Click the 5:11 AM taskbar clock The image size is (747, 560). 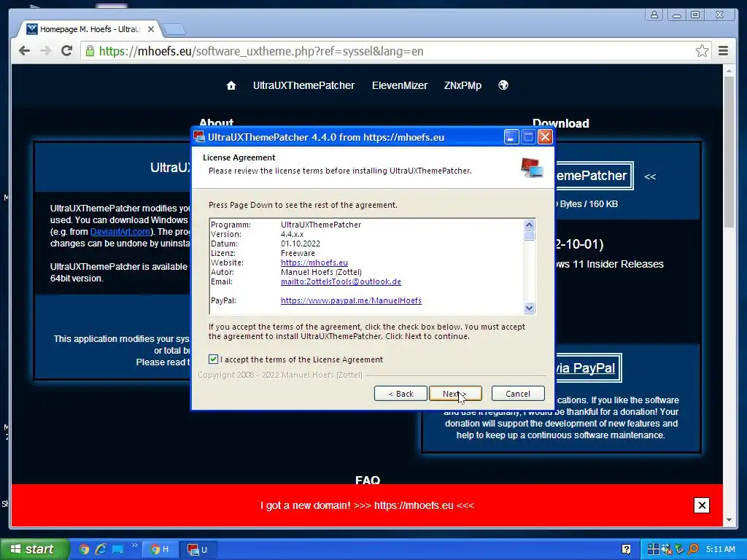pos(720,550)
